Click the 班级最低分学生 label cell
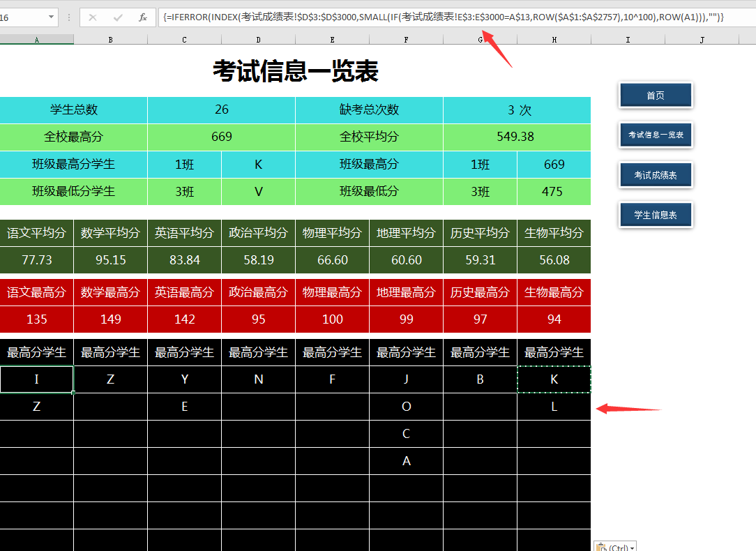Viewport: 756px width, 551px height. click(x=74, y=191)
